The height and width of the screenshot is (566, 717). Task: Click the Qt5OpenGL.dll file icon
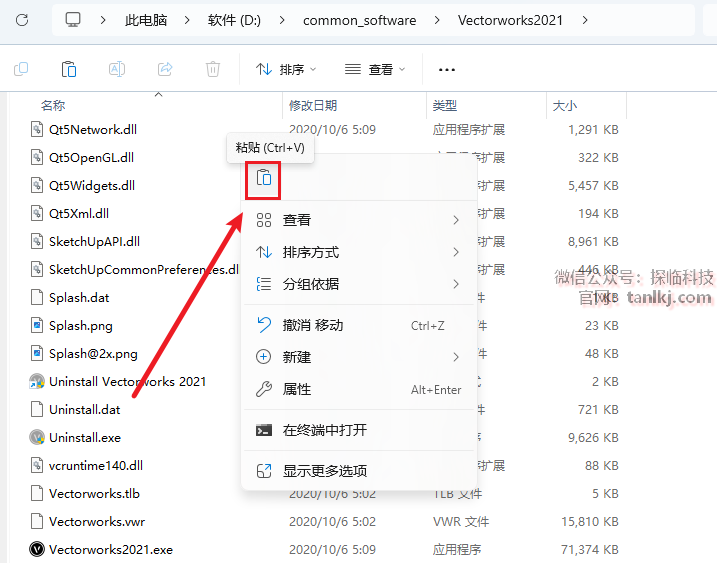tap(37, 157)
